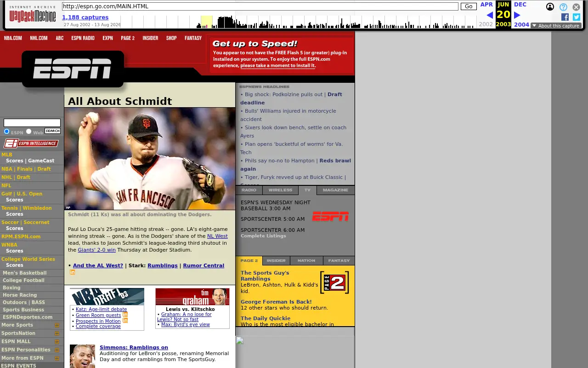Viewport: 588px width, 368px height.
Task: Open ESPN Intelligence logo
Action: click(31, 144)
